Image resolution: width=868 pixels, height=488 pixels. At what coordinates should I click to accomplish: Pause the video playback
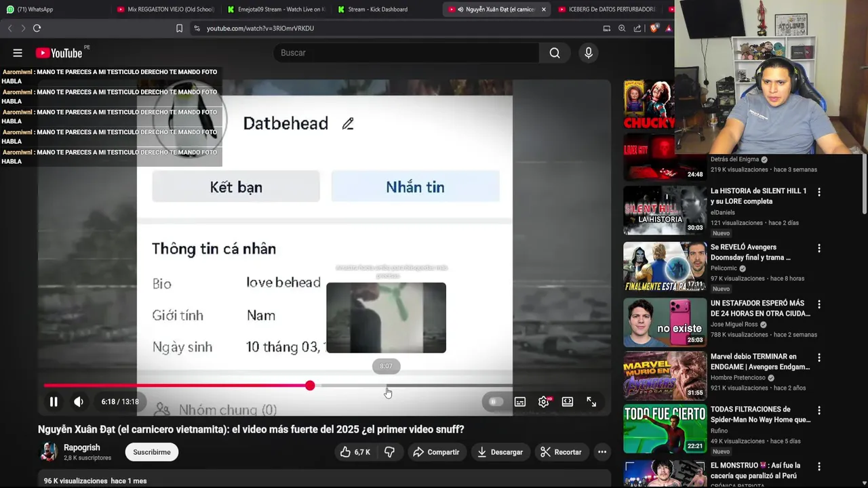[54, 402]
